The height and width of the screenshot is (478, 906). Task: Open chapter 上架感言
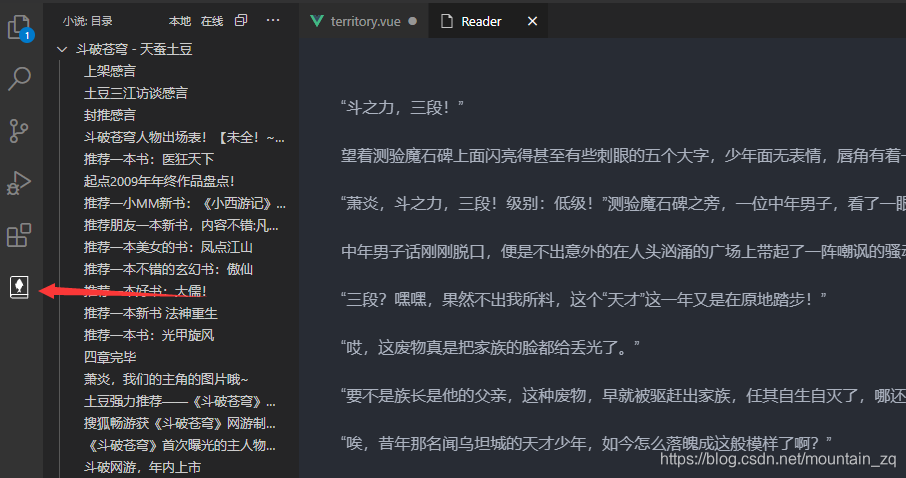110,71
